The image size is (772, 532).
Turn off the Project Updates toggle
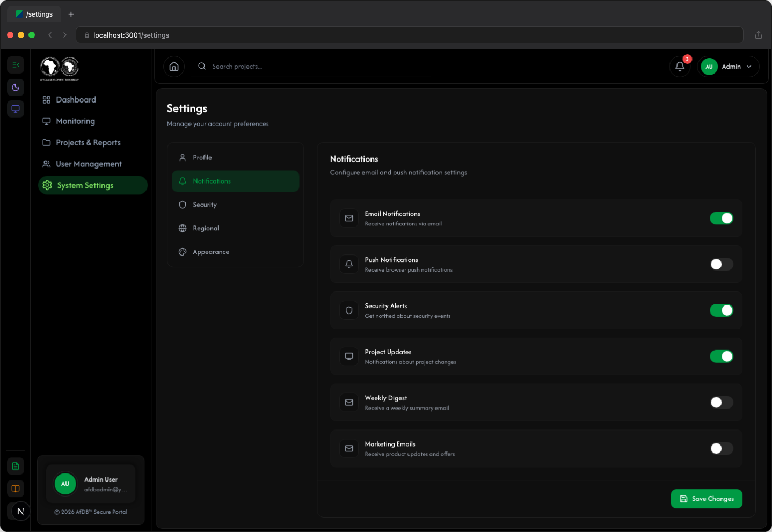722,356
